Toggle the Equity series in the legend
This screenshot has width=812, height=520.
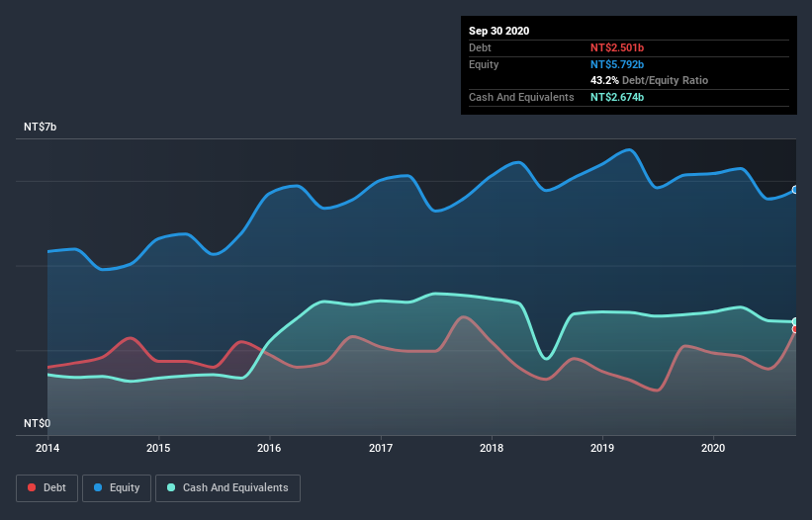point(117,488)
